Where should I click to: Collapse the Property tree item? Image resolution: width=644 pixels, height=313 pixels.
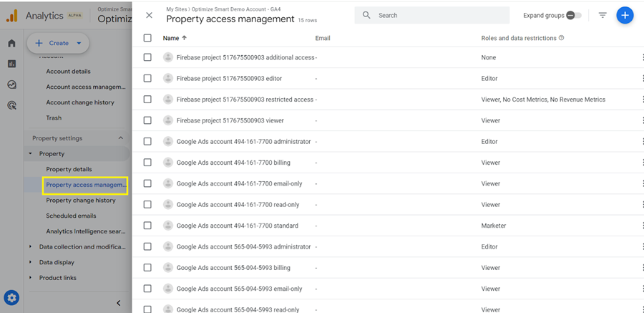(30, 154)
